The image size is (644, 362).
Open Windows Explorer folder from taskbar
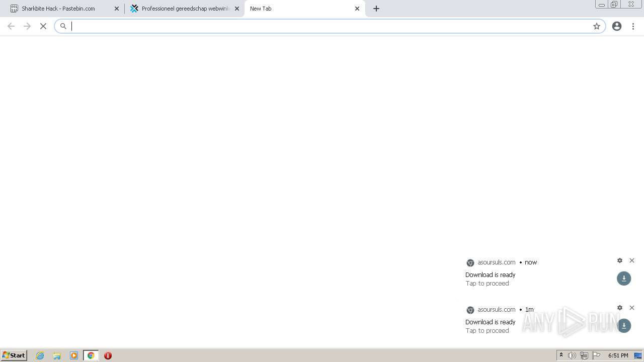[x=57, y=355]
